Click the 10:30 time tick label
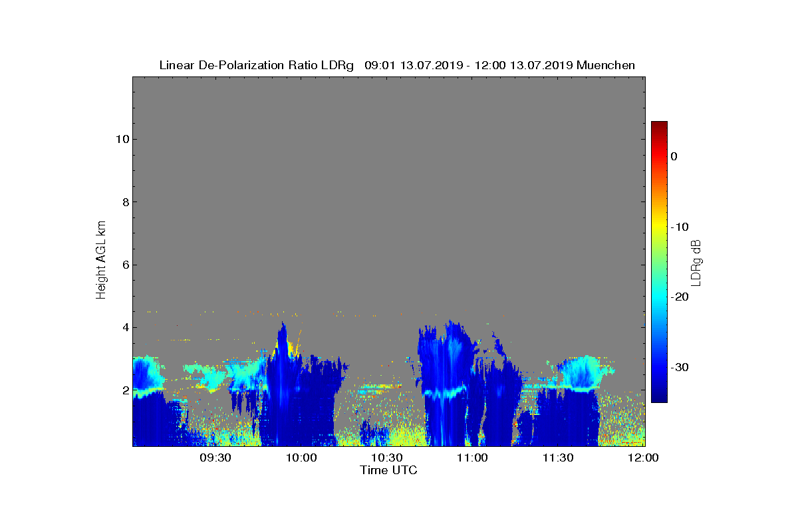Viewport: 798px width, 532px height. tap(387, 458)
